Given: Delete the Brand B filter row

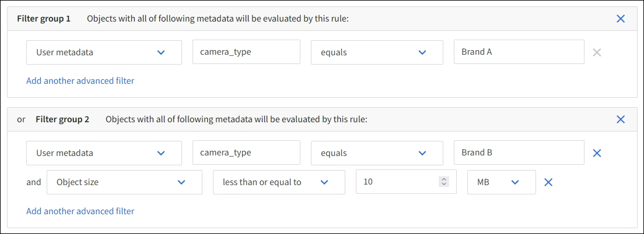Looking at the screenshot, I should pyautogui.click(x=597, y=153).
